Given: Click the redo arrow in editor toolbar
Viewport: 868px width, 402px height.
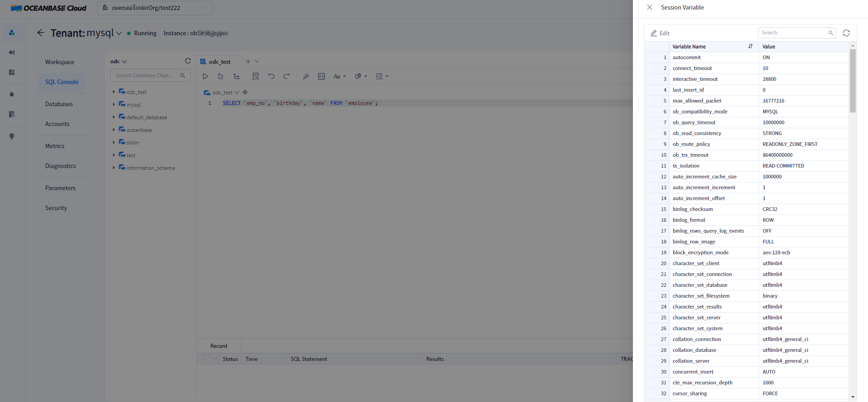Looking at the screenshot, I should [x=287, y=76].
